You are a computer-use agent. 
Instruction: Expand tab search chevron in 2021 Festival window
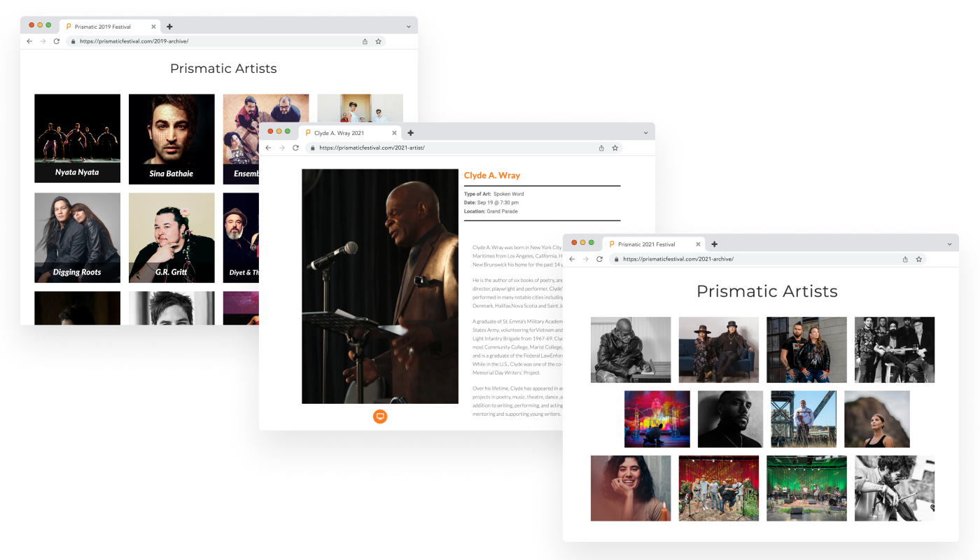(x=950, y=244)
